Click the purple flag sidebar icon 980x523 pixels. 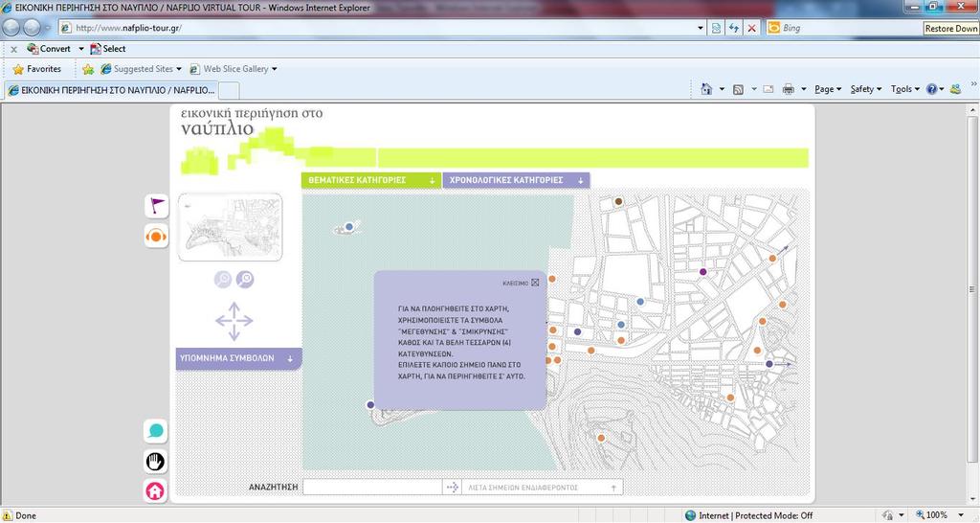click(x=156, y=206)
